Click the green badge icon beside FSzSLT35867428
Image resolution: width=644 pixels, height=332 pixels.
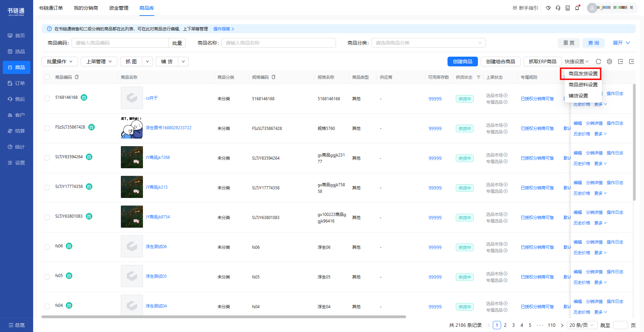click(x=92, y=127)
